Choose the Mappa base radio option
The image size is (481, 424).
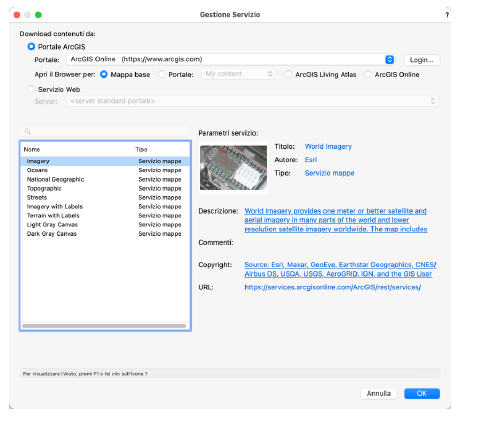click(104, 74)
